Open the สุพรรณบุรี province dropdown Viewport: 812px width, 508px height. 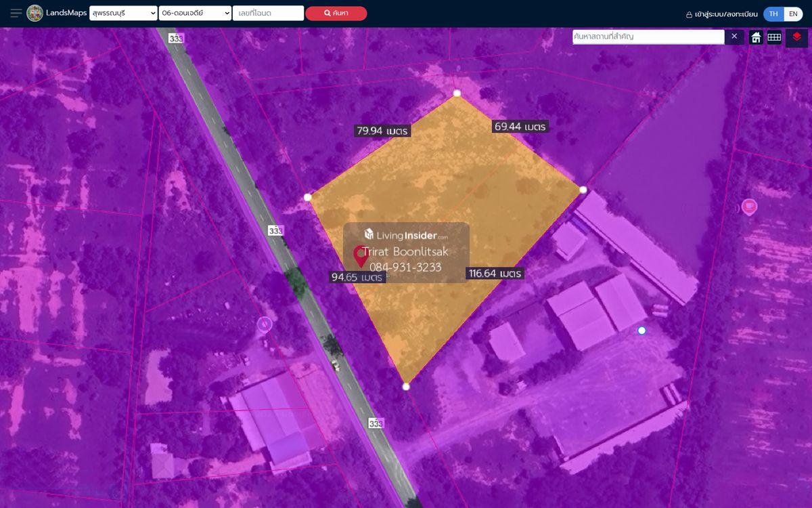tap(123, 13)
